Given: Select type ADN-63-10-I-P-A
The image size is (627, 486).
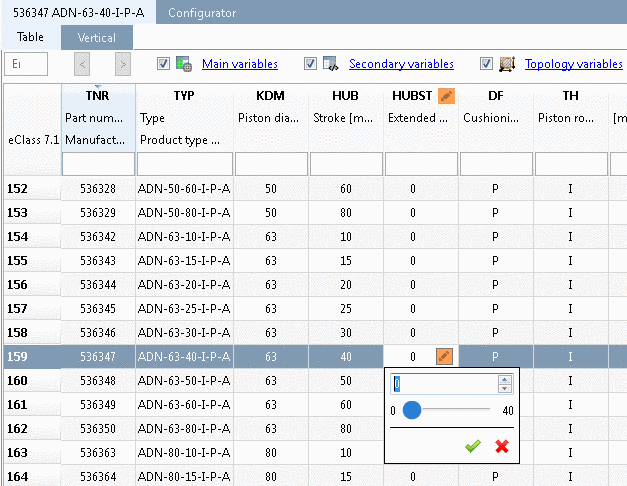Looking at the screenshot, I should 184,236.
